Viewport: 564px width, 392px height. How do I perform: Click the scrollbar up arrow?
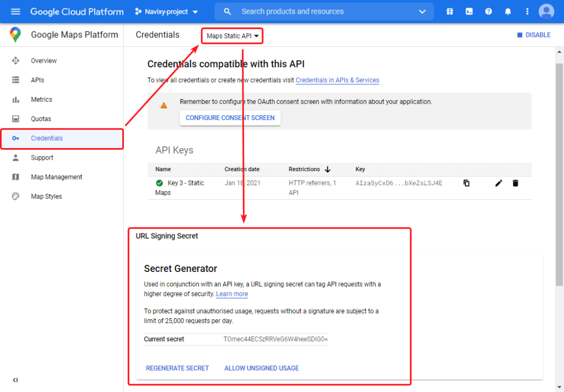[560, 52]
